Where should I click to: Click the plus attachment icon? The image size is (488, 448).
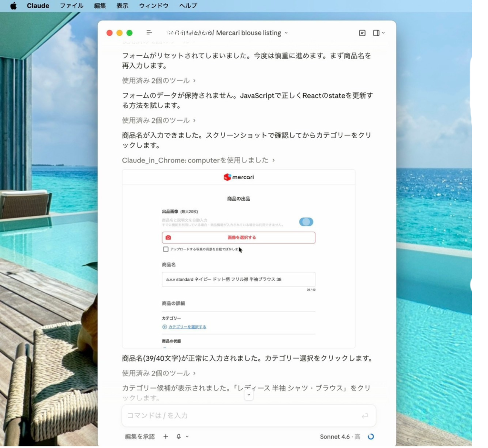pyautogui.click(x=165, y=437)
